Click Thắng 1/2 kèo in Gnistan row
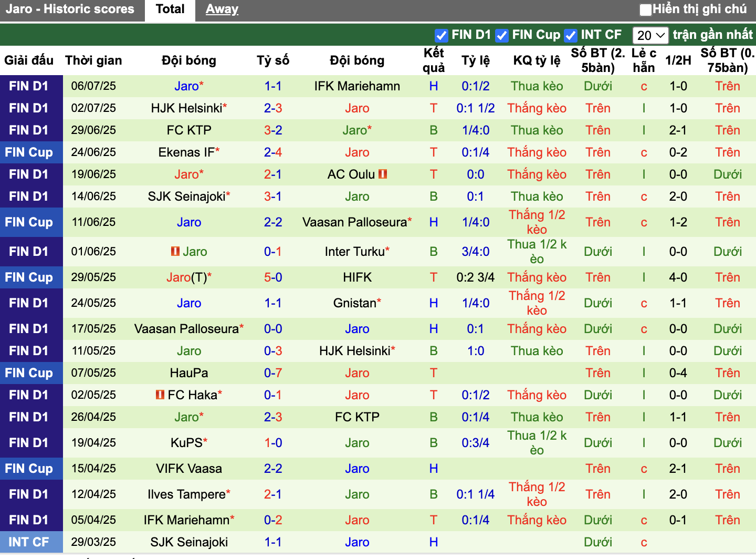Image resolution: width=756 pixels, height=559 pixels. click(537, 303)
